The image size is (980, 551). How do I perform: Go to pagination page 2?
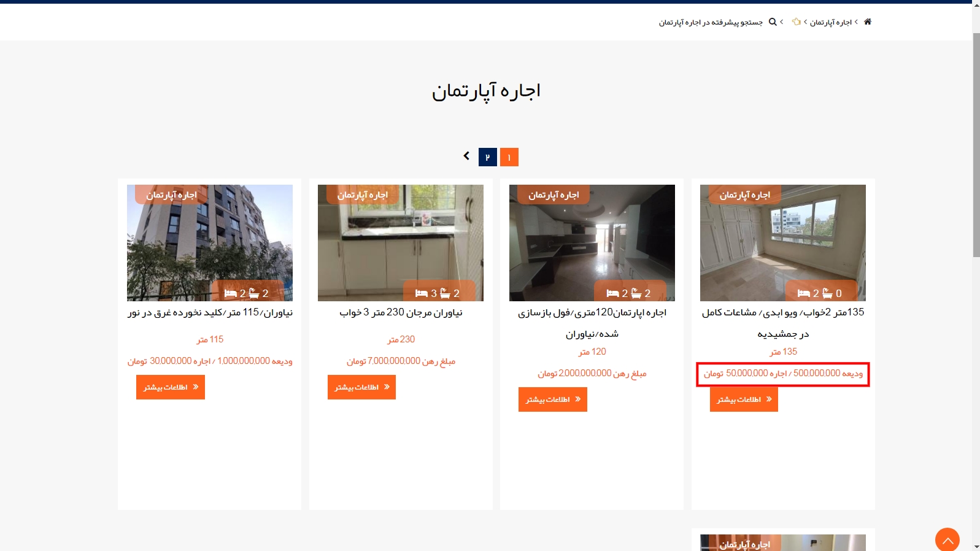click(x=488, y=157)
